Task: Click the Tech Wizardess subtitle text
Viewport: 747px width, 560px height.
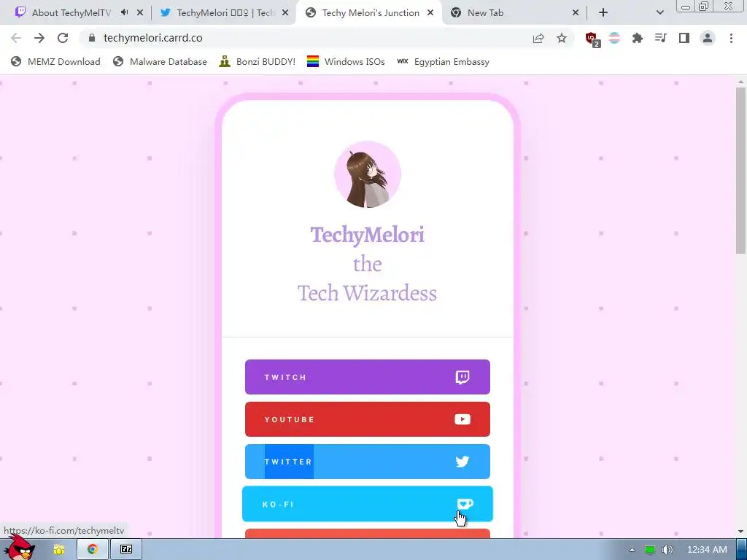Action: pyautogui.click(x=368, y=293)
